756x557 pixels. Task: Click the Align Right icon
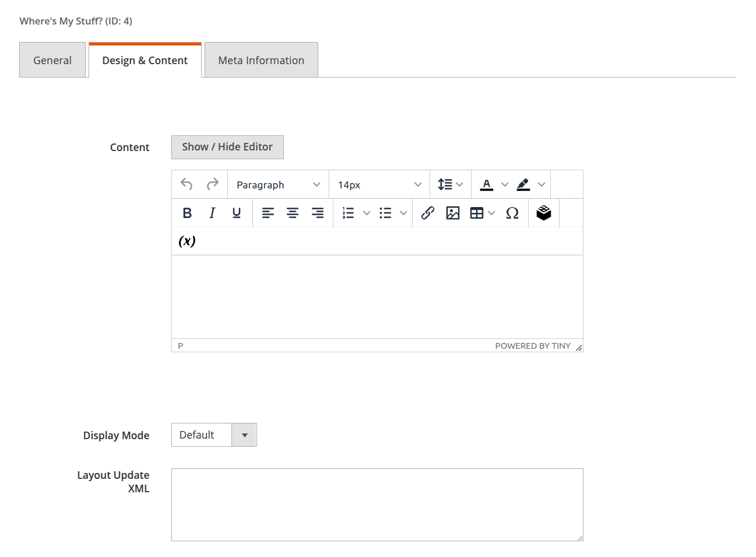click(317, 212)
